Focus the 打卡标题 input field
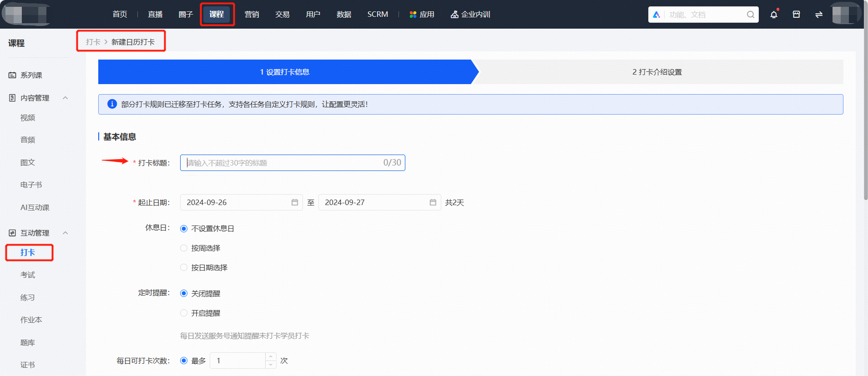The image size is (868, 376). (293, 163)
